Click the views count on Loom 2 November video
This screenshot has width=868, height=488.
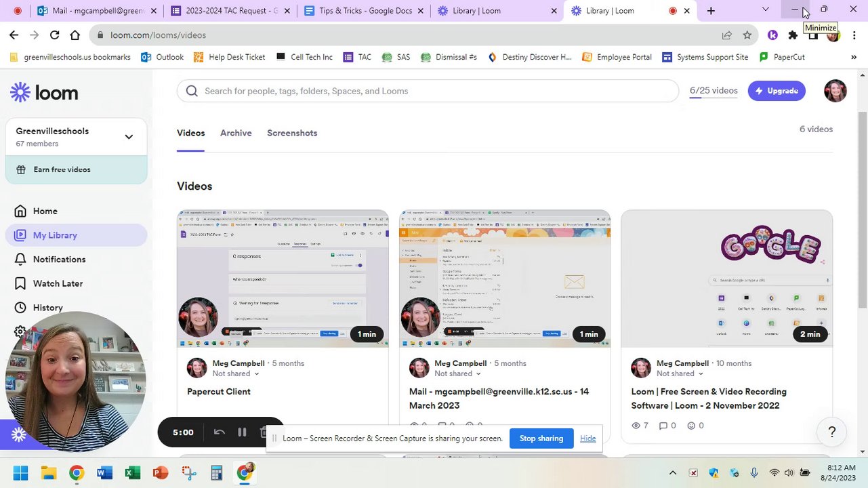[640, 426]
